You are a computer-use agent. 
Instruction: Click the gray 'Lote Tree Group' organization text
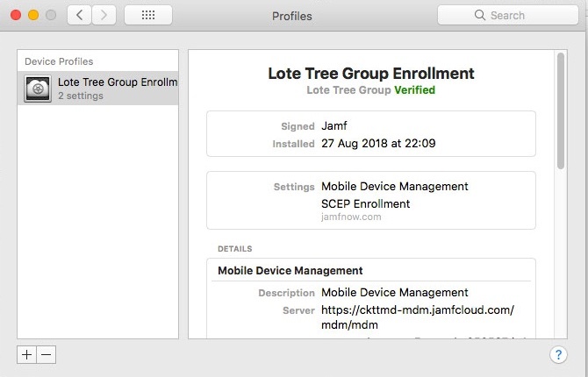348,90
